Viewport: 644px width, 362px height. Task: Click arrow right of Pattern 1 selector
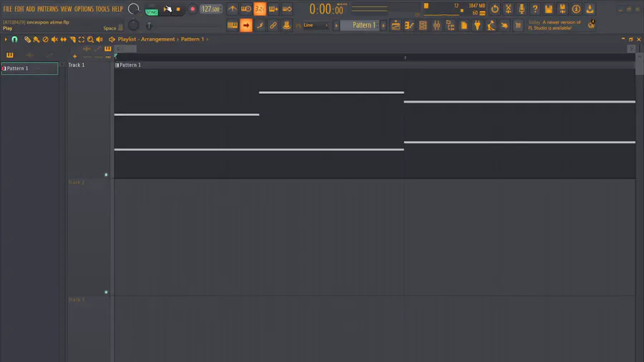384,26
